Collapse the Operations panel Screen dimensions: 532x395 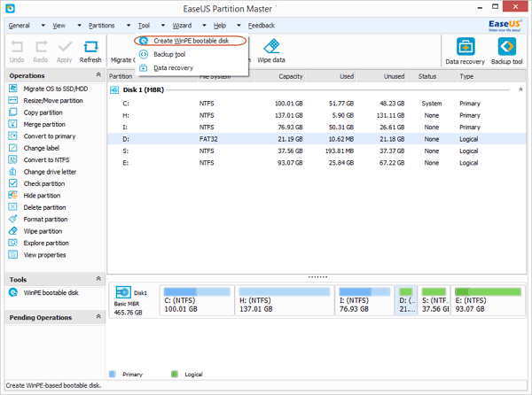point(98,74)
